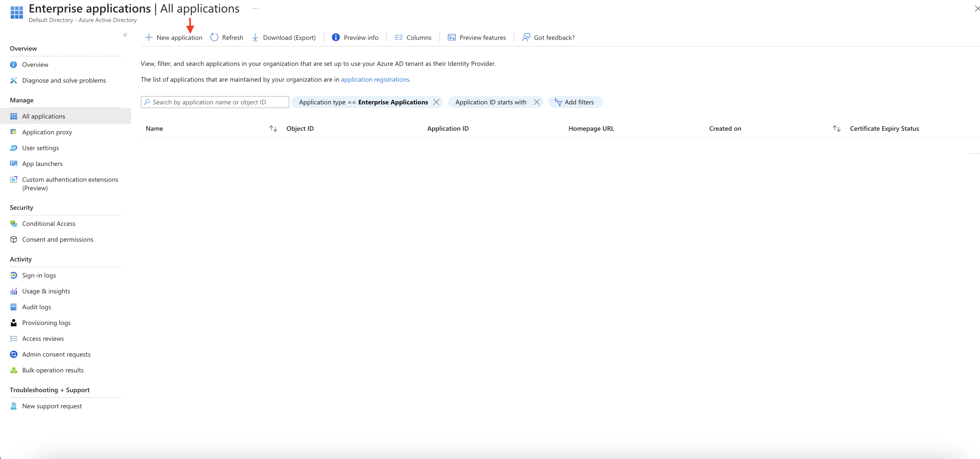980x459 pixels.
Task: Click the Columns button label
Action: point(419,38)
